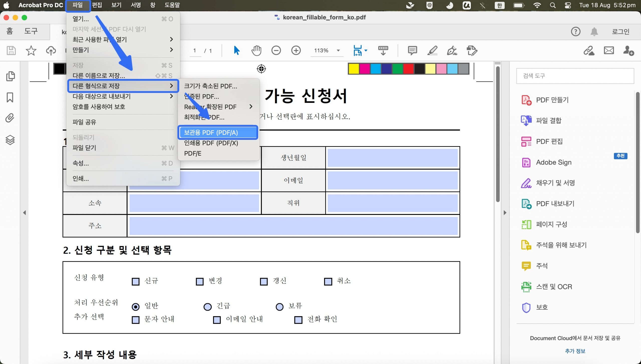Open 파일 결합 tool
Viewport: 641px width, 364px height.
[541, 121]
